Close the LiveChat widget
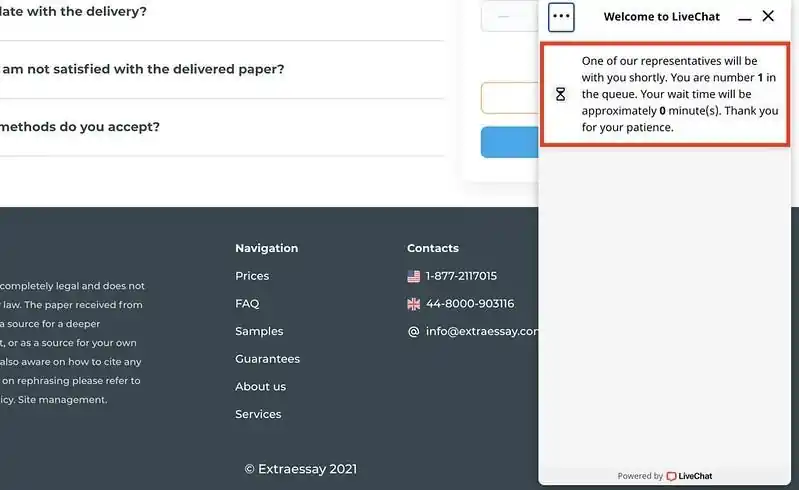The width and height of the screenshot is (799, 490). click(768, 16)
